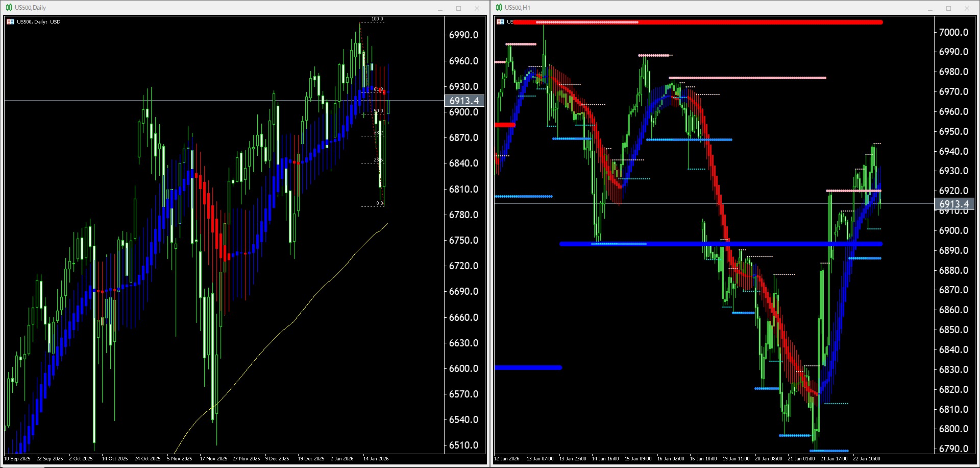Click 6690.0 on the Daily price scale

[464, 291]
